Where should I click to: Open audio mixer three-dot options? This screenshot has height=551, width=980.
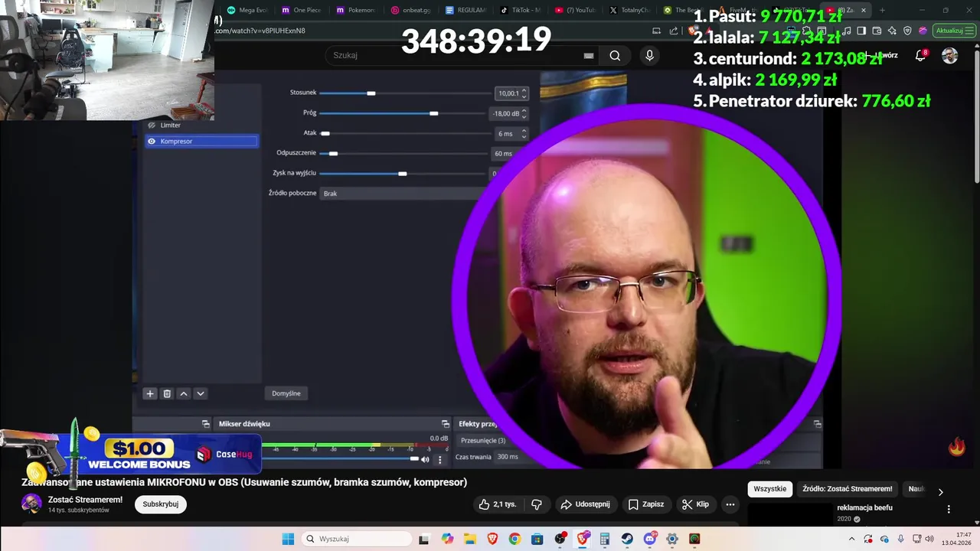click(x=439, y=459)
